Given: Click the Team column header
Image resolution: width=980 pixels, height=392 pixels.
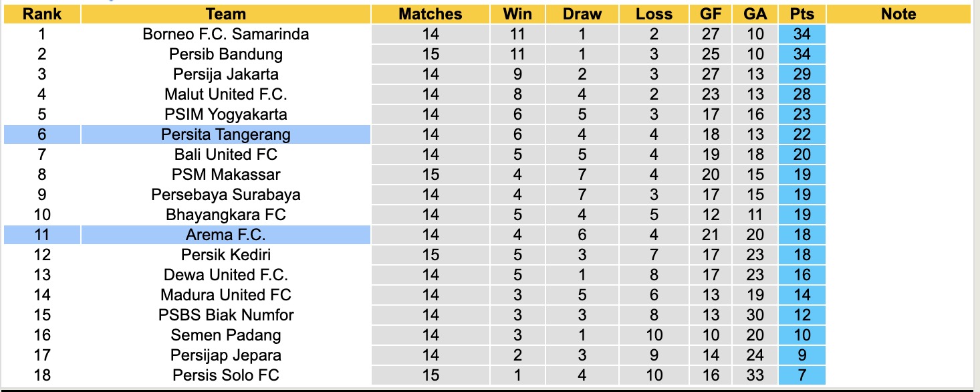Looking at the screenshot, I should point(226,14).
